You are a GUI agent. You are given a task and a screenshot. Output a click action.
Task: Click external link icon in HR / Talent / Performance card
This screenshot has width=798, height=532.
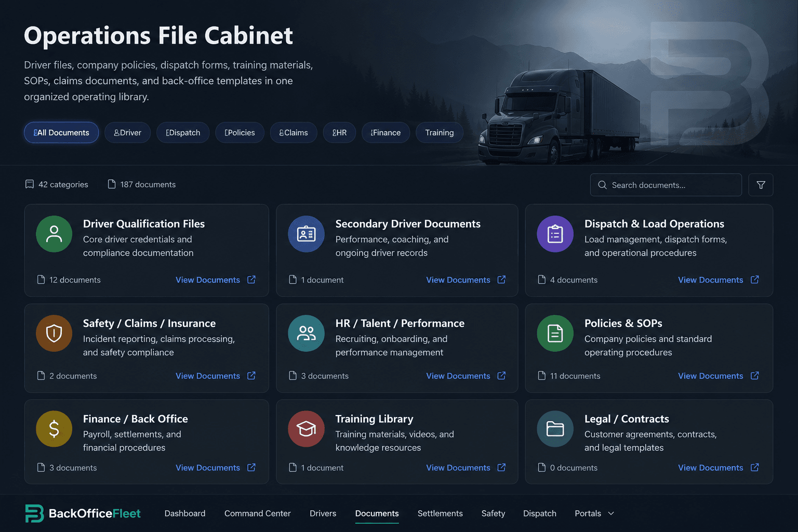[x=501, y=376]
